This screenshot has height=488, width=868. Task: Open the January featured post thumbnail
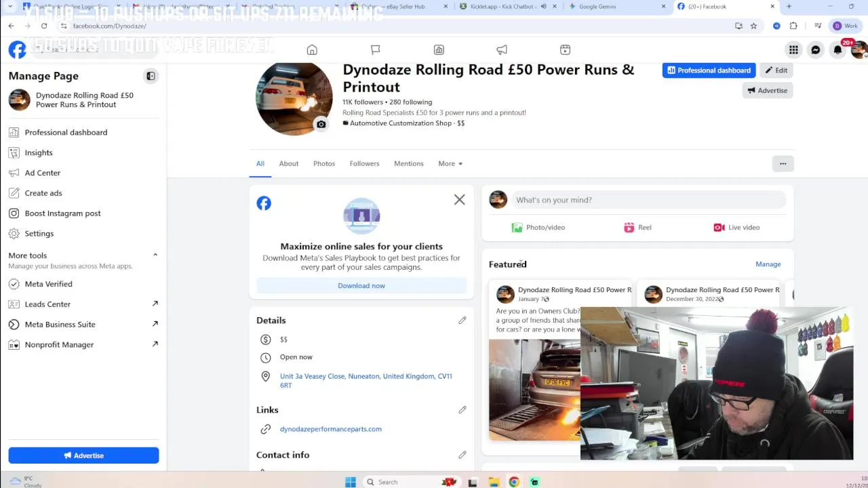(534, 390)
